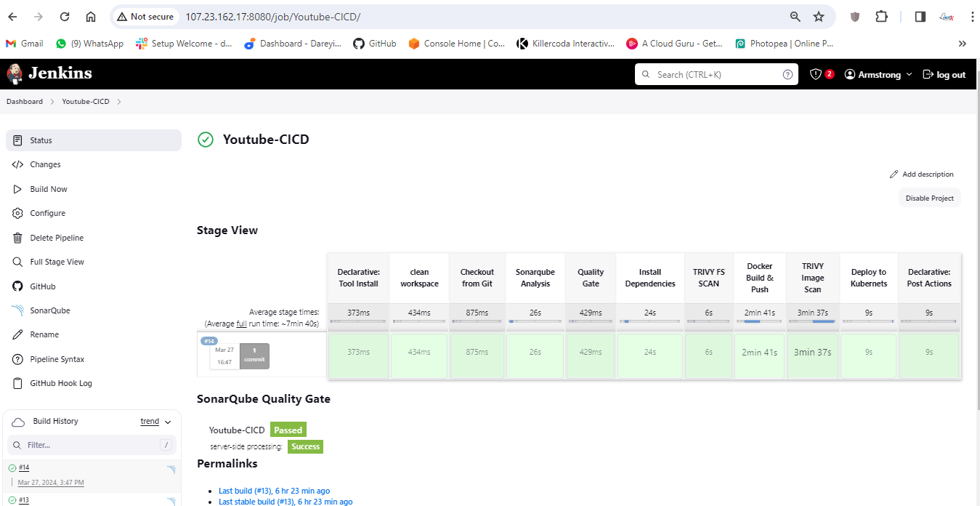Click the Build History filter field
The width and height of the screenshot is (980, 506).
(x=91, y=444)
